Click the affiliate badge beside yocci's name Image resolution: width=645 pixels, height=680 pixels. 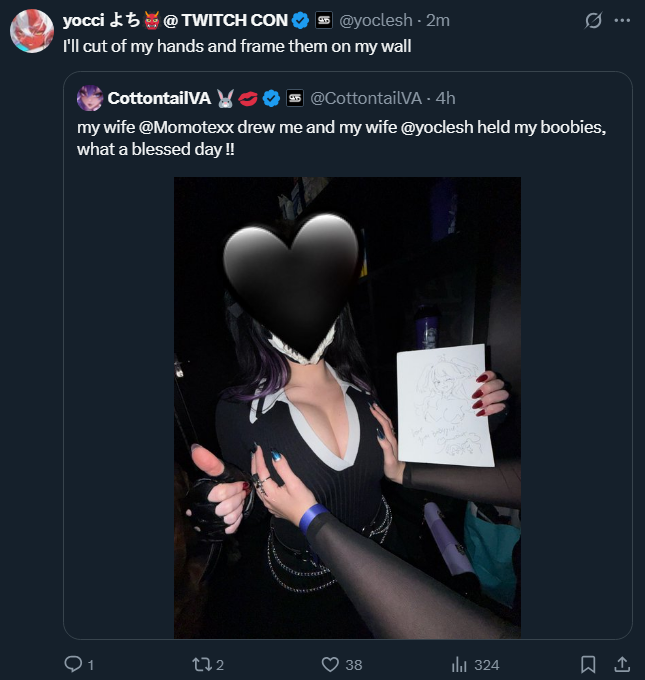click(324, 20)
